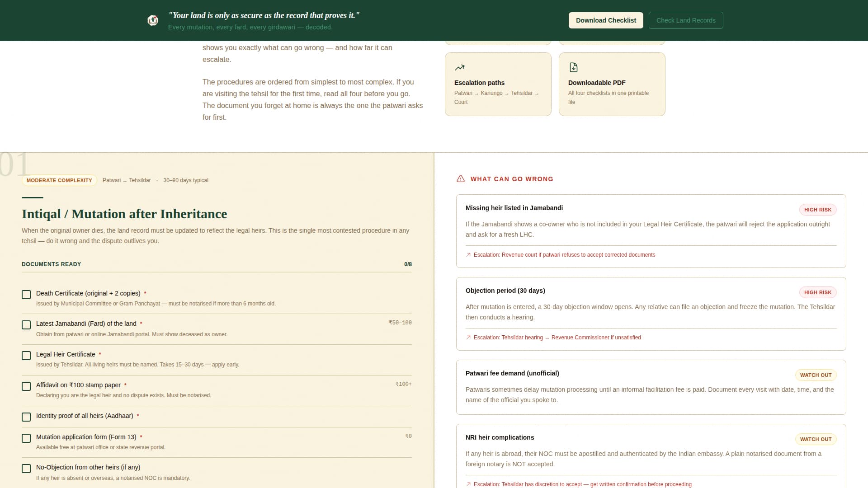This screenshot has width=868, height=488.
Task: Click the ₹100+ cost for Affidavit
Action: point(403,384)
